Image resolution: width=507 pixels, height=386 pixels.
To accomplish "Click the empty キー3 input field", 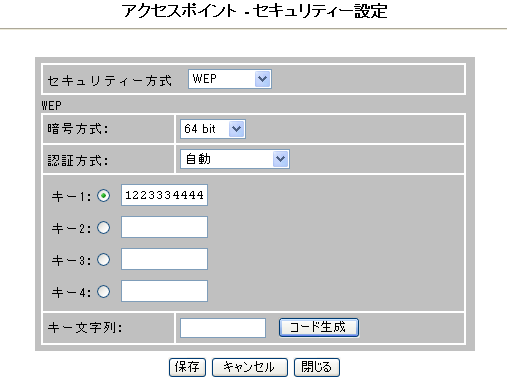I will 164,259.
